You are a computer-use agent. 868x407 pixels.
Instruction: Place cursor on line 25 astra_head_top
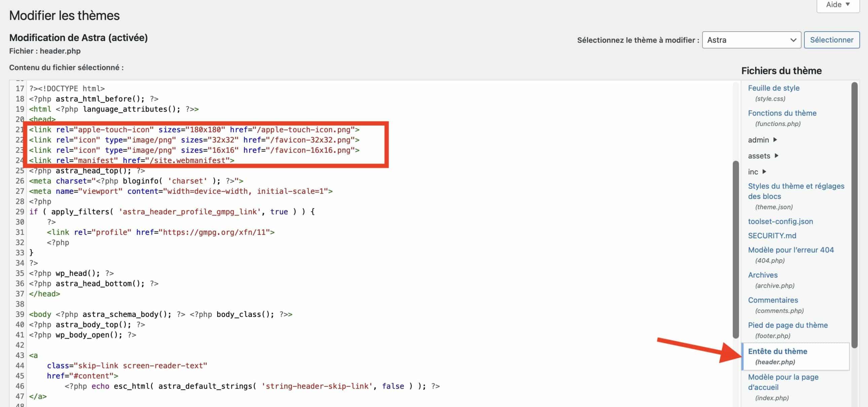coord(87,171)
